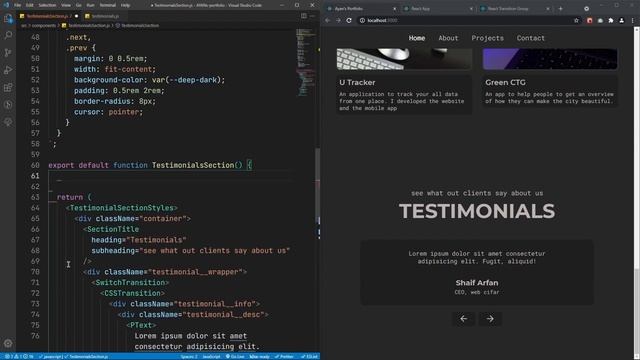Open the U Tracker project card

404,94
